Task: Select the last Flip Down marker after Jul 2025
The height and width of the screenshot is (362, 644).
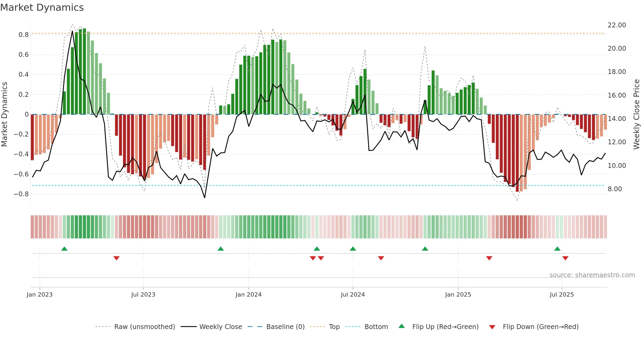Action: tap(565, 258)
